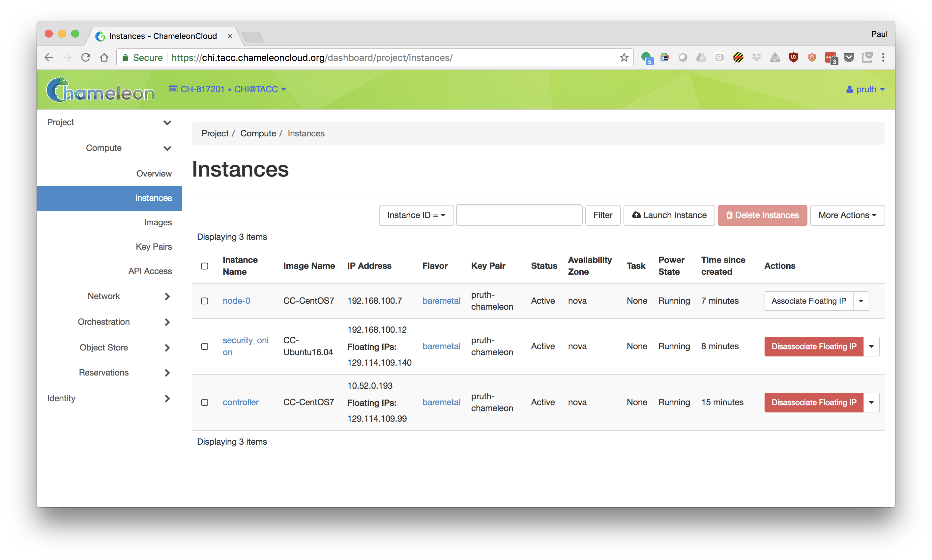The width and height of the screenshot is (932, 560).
Task: Disassociate Floating IP for controller
Action: [x=813, y=402]
